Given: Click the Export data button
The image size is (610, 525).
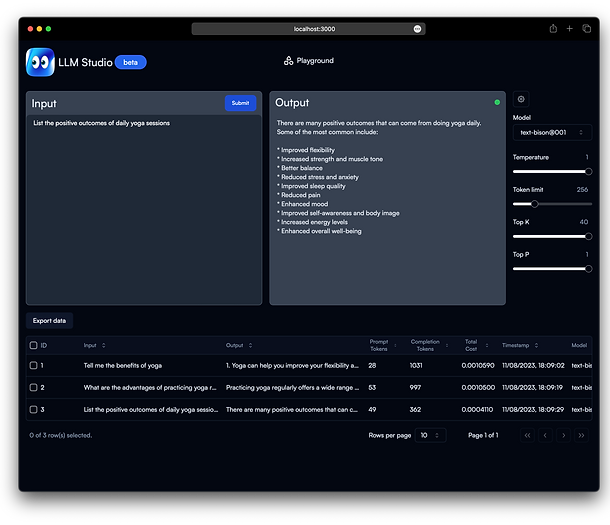Looking at the screenshot, I should (49, 321).
